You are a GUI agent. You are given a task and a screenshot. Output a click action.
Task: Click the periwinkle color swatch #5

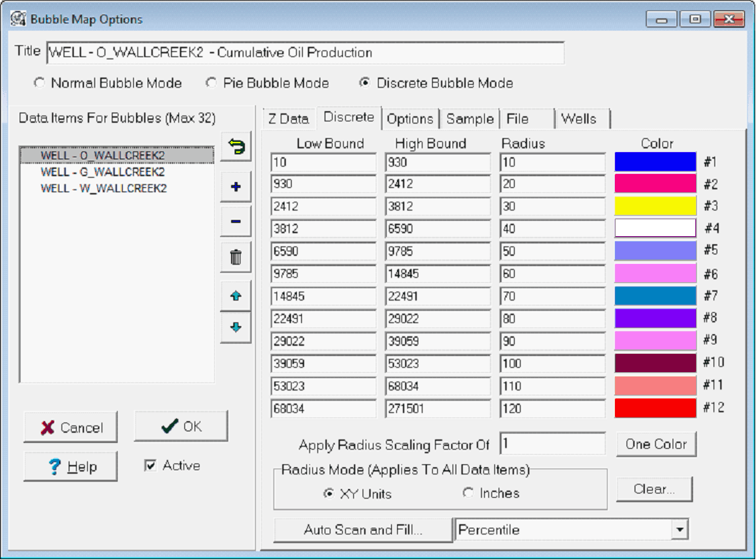coord(655,251)
